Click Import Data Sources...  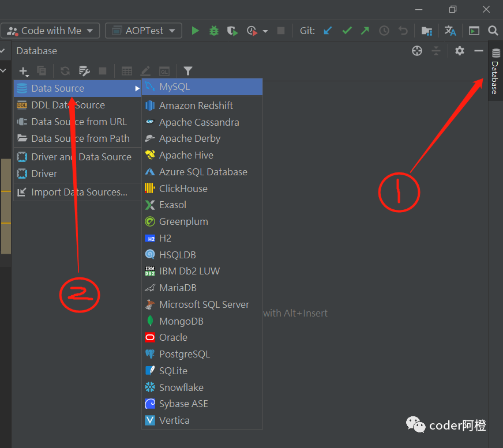pyautogui.click(x=78, y=192)
